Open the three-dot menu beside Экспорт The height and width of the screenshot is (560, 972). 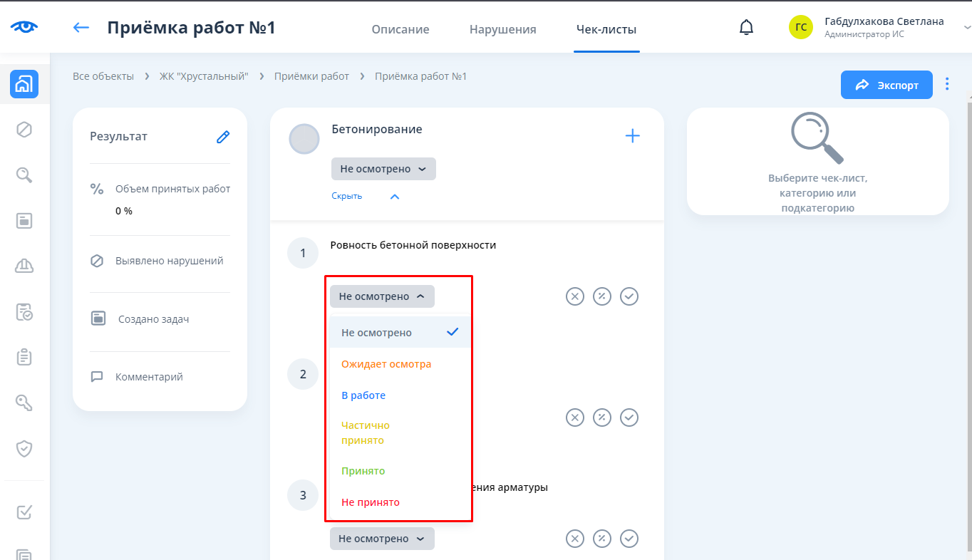tap(947, 84)
